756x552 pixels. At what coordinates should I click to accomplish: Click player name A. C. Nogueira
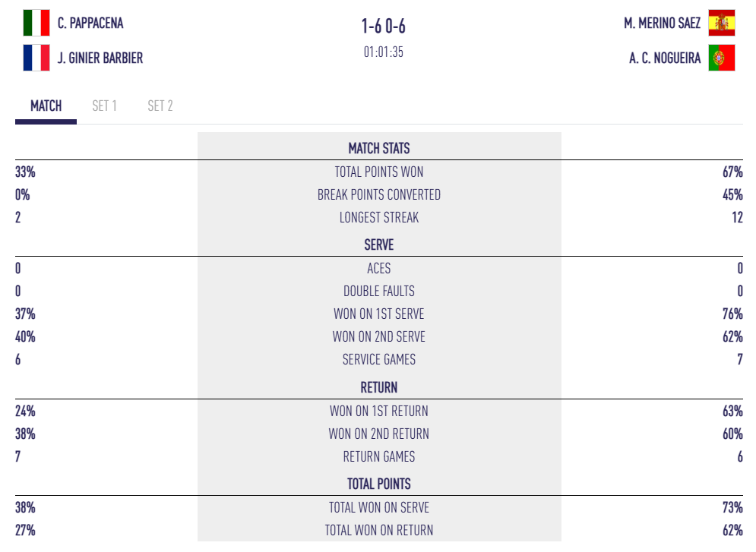pyautogui.click(x=665, y=58)
